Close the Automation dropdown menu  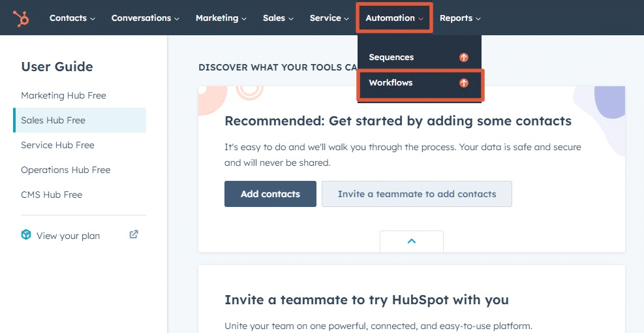[x=395, y=18]
